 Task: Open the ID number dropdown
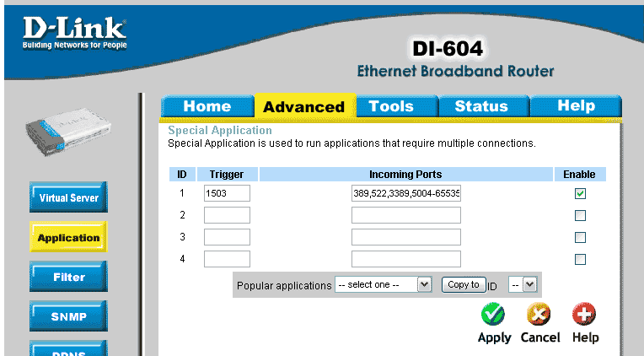523,284
